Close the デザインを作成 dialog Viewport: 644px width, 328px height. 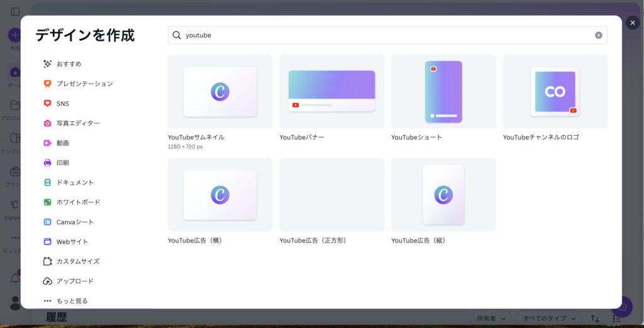coord(632,23)
